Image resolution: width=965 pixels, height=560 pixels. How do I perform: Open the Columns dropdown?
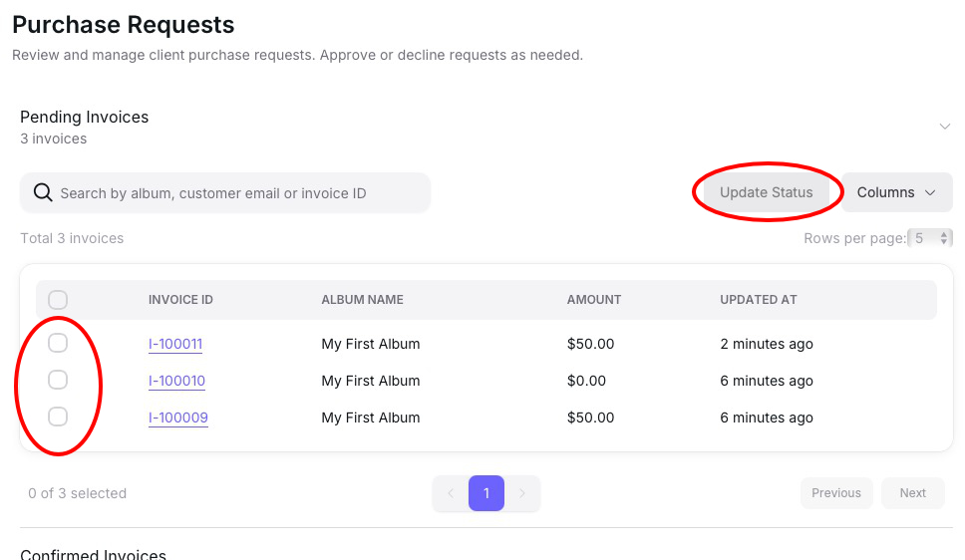coord(897,193)
